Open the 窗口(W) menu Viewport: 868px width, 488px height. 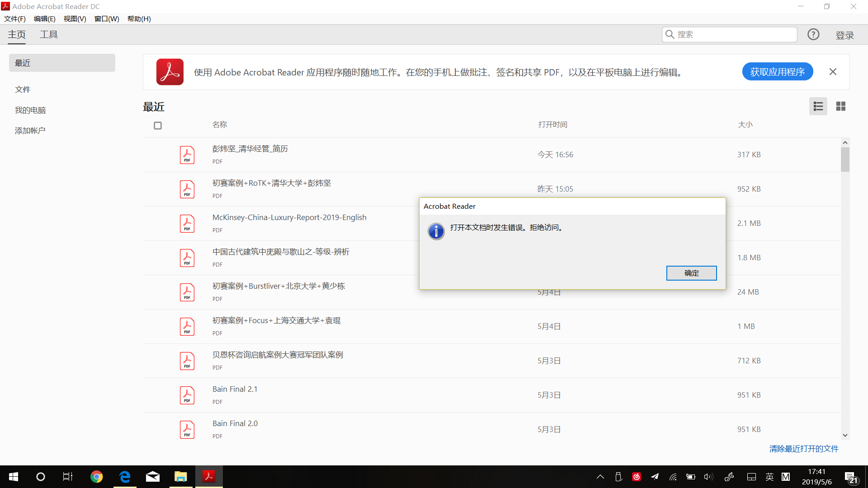(x=107, y=19)
